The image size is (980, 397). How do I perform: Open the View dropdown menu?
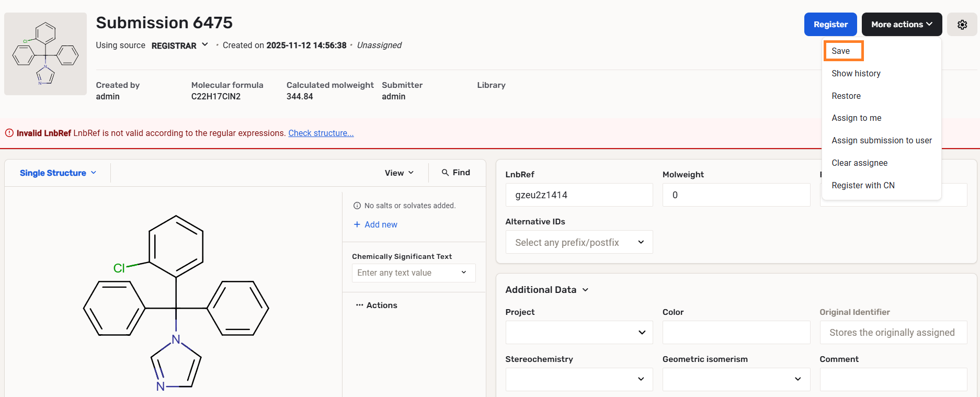(399, 173)
